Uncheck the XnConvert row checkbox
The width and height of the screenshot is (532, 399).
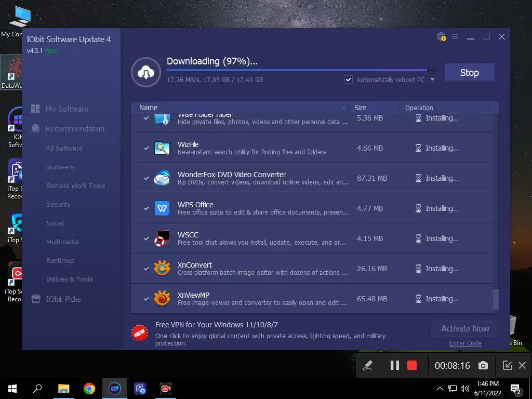pos(146,269)
